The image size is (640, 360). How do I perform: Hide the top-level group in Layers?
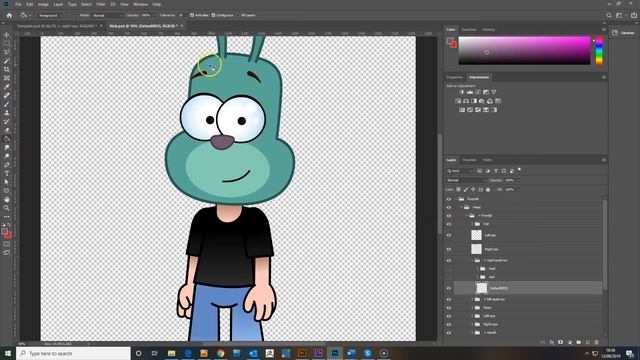pos(449,199)
